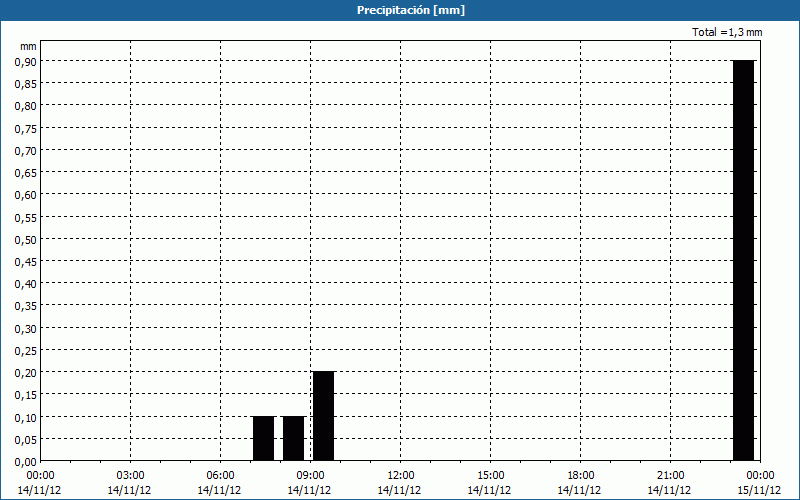800x500 pixels.
Task: Click the 21:00 time axis label
Action: click(670, 475)
